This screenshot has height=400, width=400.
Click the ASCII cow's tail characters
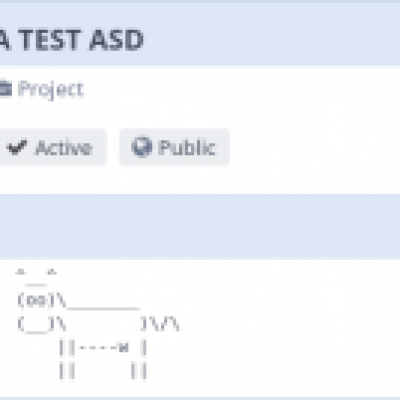[160, 324]
